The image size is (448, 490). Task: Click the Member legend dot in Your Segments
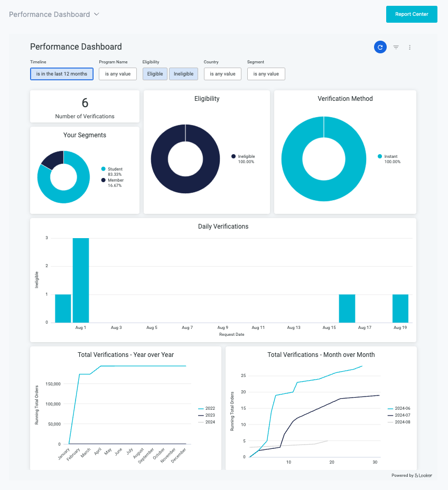(103, 180)
